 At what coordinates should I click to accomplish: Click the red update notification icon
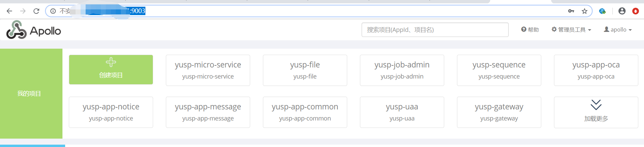[635, 11]
